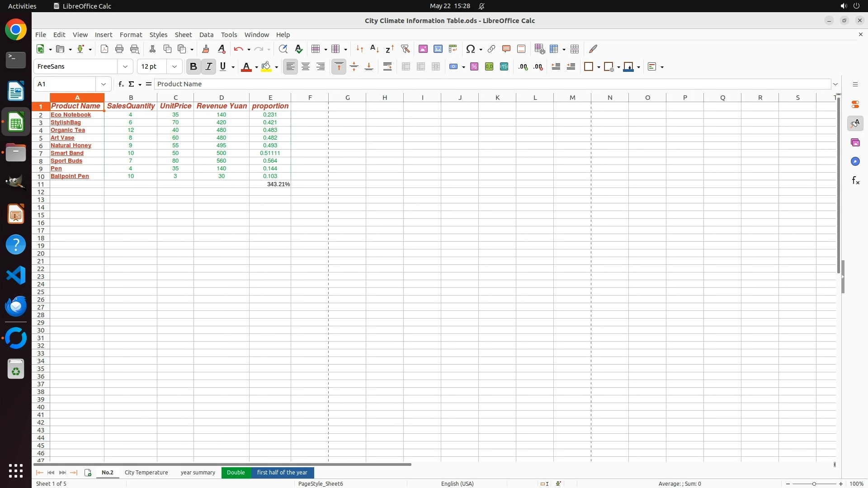This screenshot has width=868, height=488.
Task: Toggle Italic formatting
Action: pos(208,67)
